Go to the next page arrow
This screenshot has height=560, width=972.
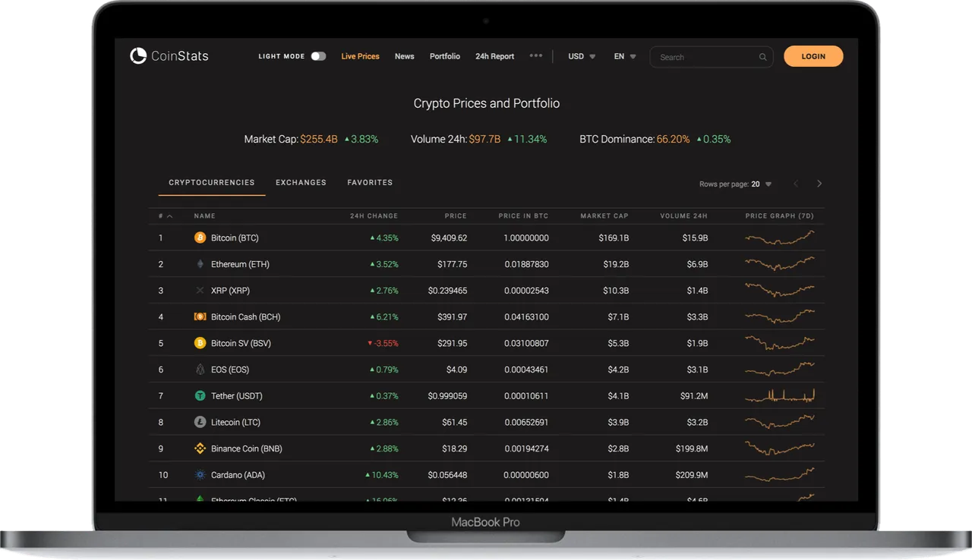pyautogui.click(x=819, y=184)
